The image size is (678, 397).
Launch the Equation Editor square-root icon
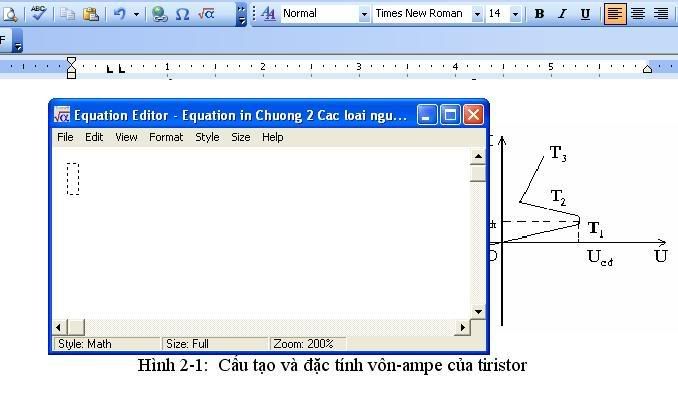[206, 14]
